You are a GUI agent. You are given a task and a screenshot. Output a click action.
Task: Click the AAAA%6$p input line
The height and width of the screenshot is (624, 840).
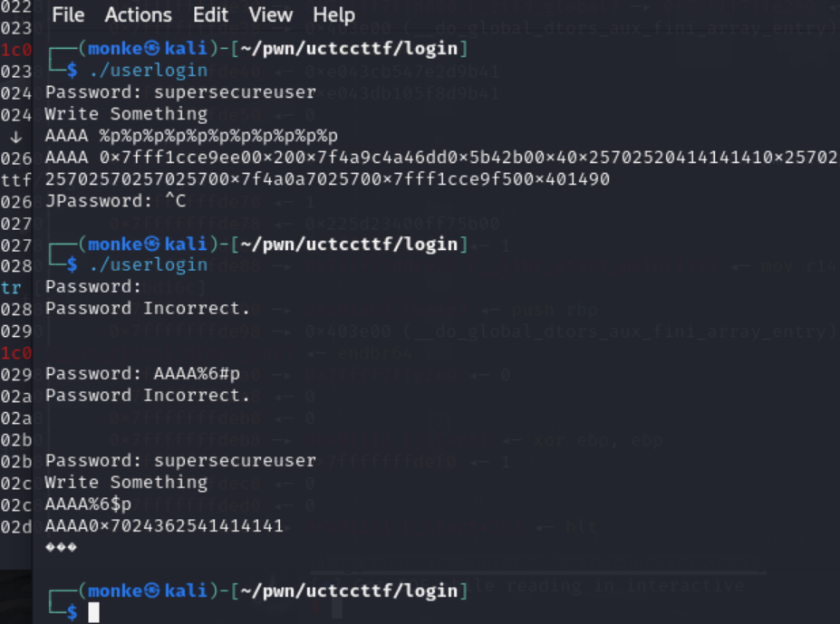[x=88, y=504]
